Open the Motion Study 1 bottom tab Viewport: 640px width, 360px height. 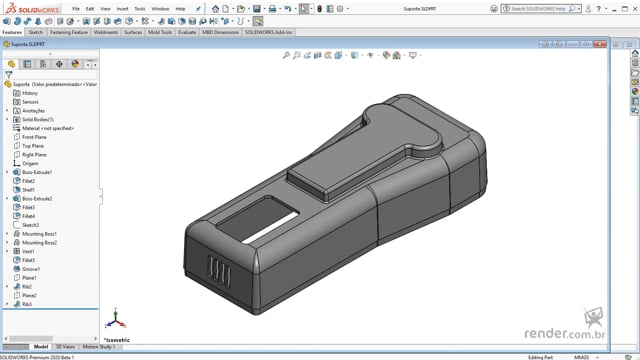point(99,347)
